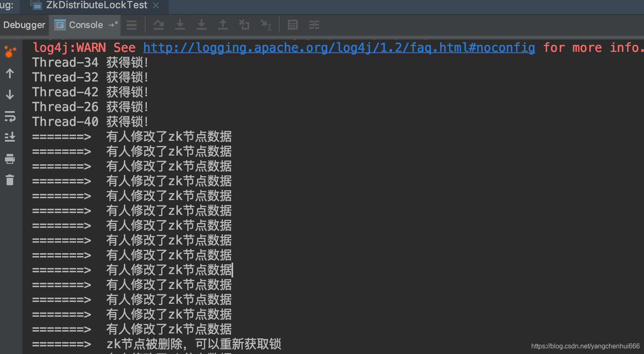The width and height of the screenshot is (644, 354).
Task: Toggle Soft-Wrap in the console
Action: 10,116
